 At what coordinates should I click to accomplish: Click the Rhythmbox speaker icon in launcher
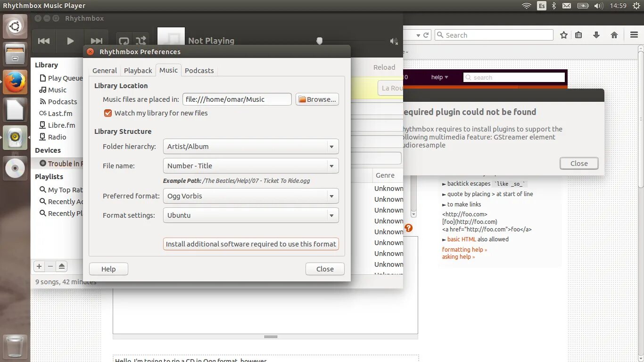pos(15,138)
